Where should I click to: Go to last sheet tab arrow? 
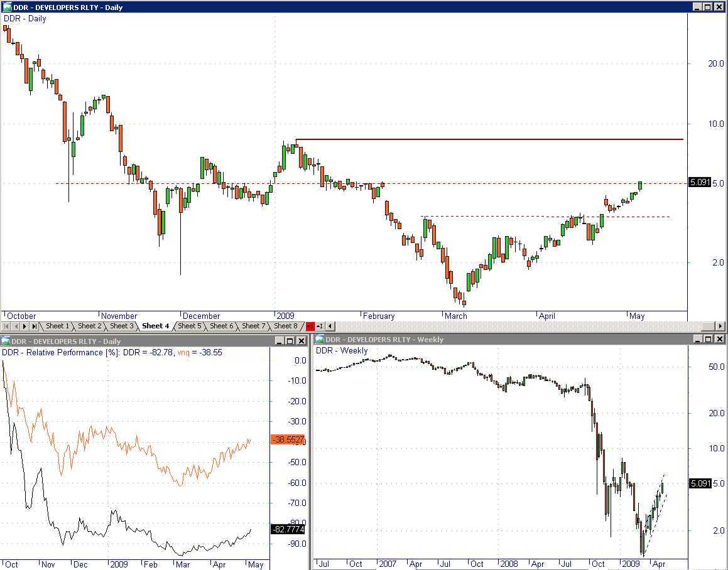coord(34,326)
